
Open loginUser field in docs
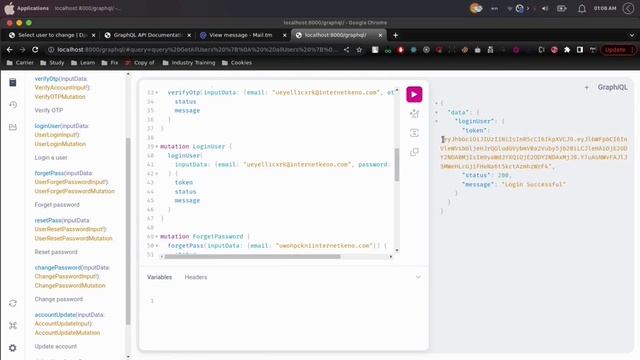tap(47, 126)
